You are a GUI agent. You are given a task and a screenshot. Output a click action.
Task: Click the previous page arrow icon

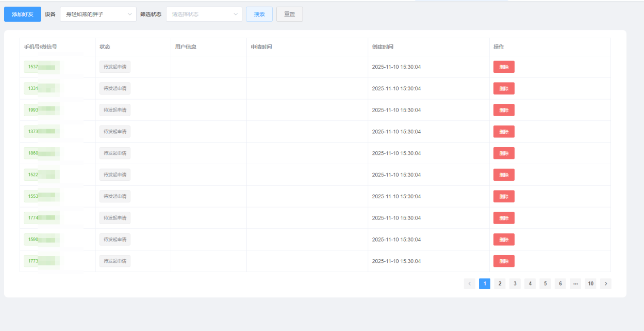(x=470, y=283)
